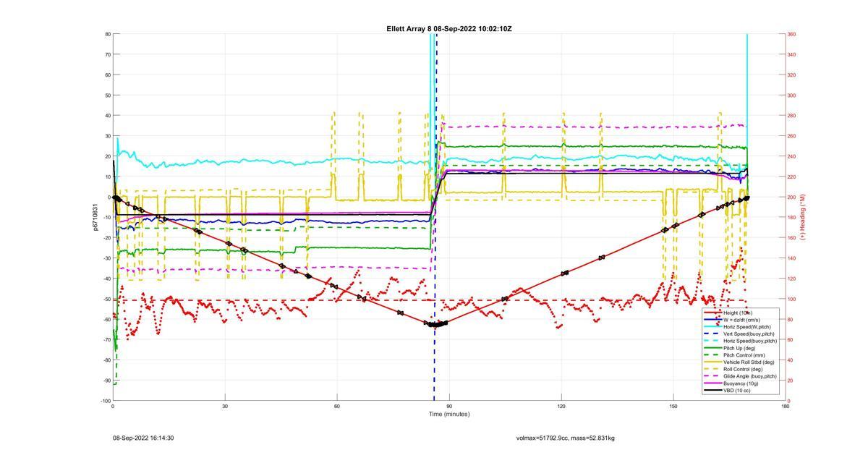Image resolution: width=868 pixels, height=450 pixels.
Task: Click the plot title 'Ellett Array 8 08-Sep-2022 10:02:10Z'
Action: click(x=449, y=29)
